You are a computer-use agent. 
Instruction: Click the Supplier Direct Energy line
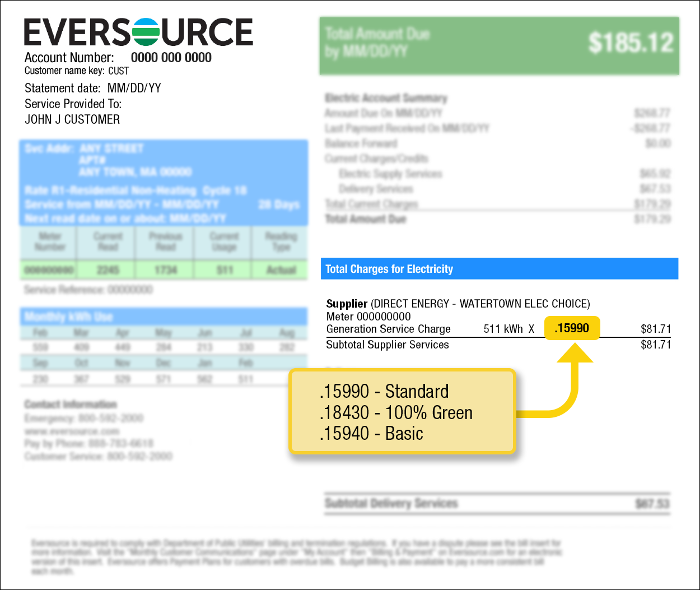click(x=458, y=304)
